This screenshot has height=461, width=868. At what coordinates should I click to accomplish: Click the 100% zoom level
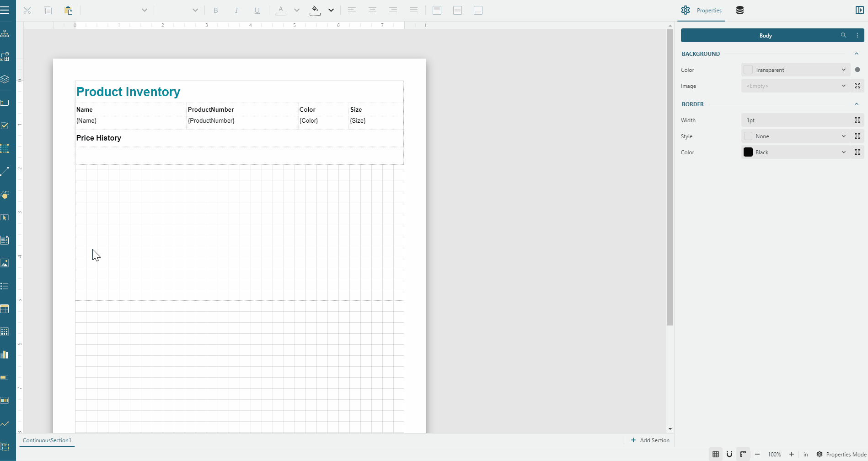point(774,454)
